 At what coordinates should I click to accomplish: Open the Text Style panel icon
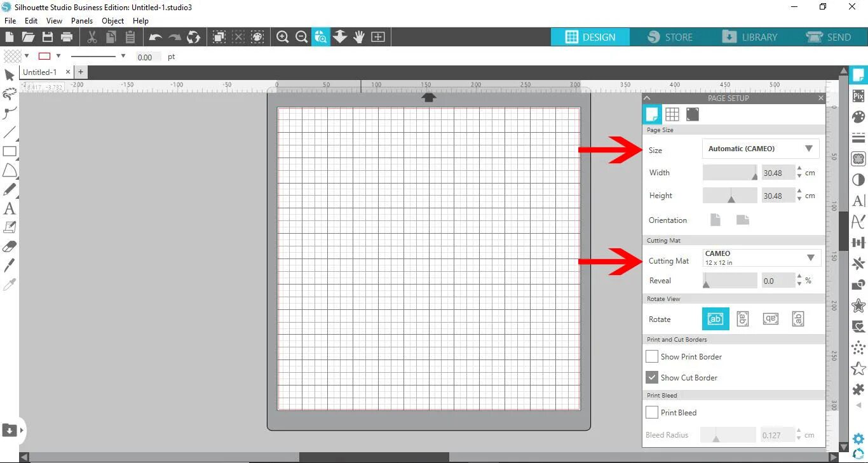point(858,201)
